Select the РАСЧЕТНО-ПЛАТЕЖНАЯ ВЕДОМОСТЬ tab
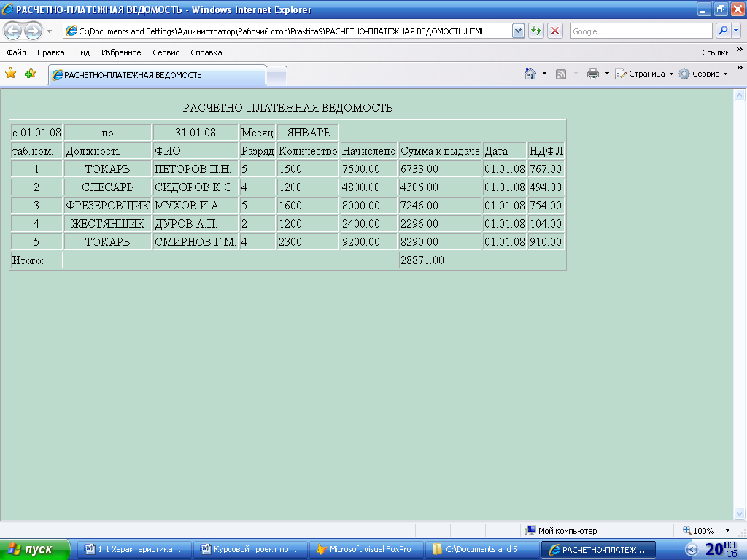The image size is (747, 560). [x=158, y=75]
